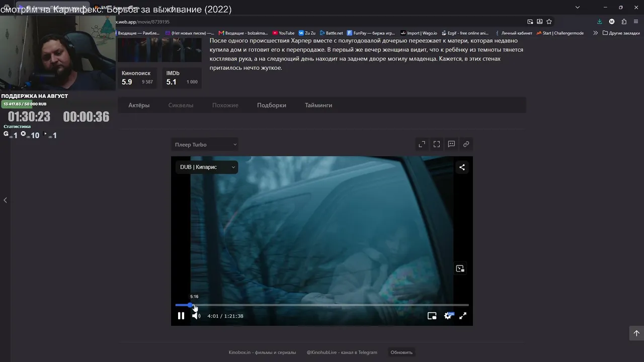
Task: Open the browser profile avatar
Action: 612,22
